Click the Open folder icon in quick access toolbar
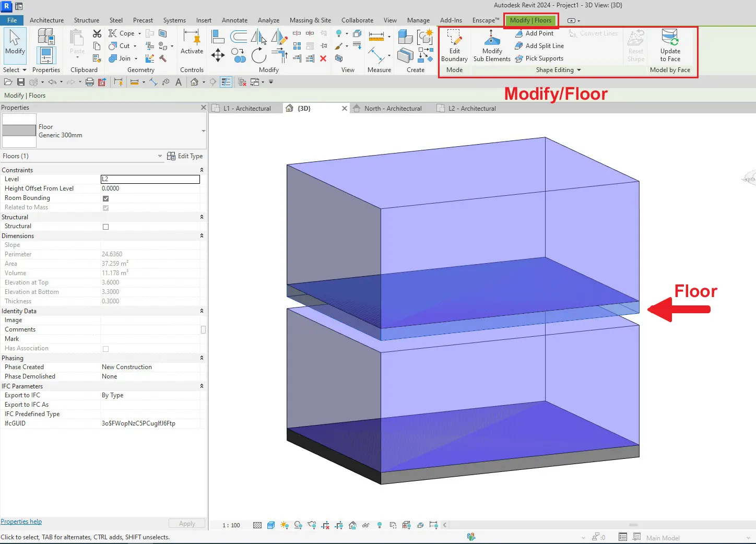The width and height of the screenshot is (756, 544). tap(8, 82)
